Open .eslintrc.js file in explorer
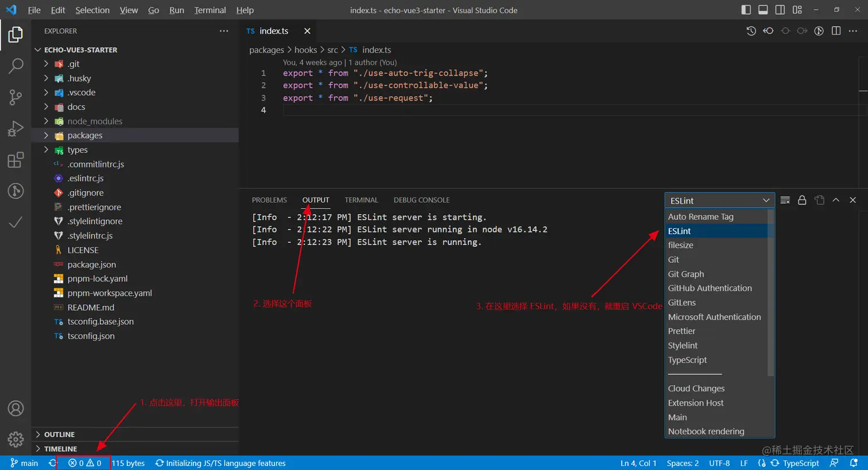 click(x=86, y=178)
